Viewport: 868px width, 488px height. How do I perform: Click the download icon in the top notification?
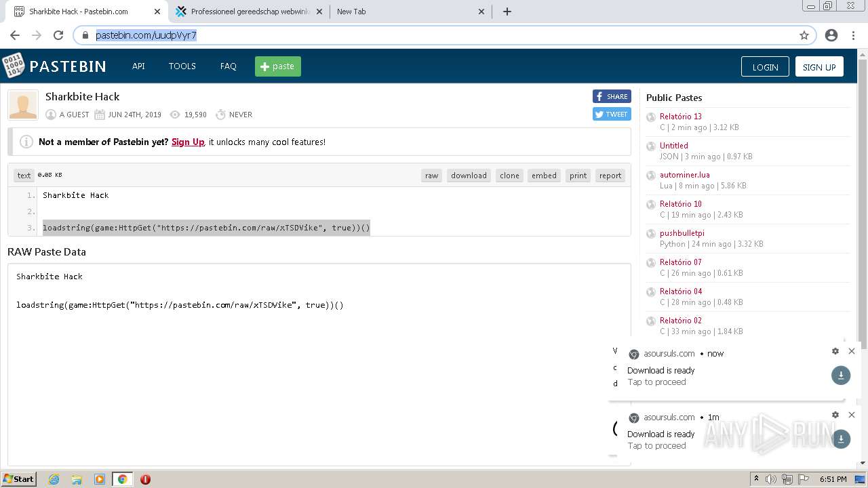[841, 375]
